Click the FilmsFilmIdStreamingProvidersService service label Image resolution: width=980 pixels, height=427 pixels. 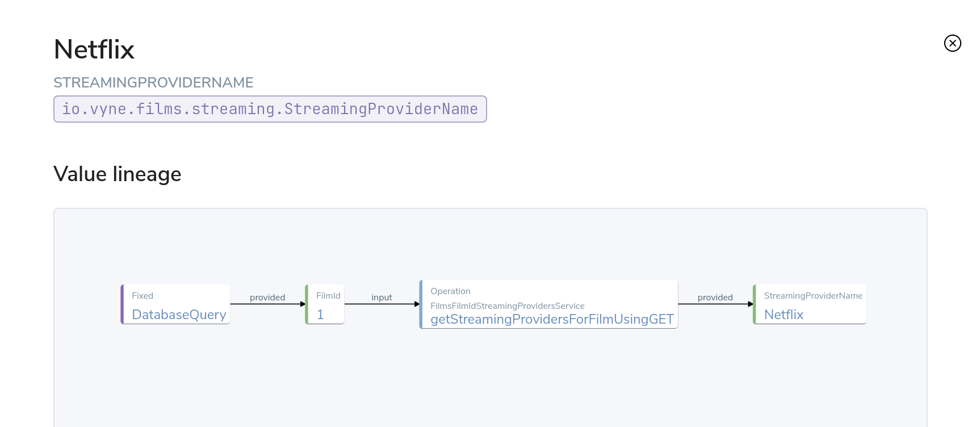tap(508, 306)
